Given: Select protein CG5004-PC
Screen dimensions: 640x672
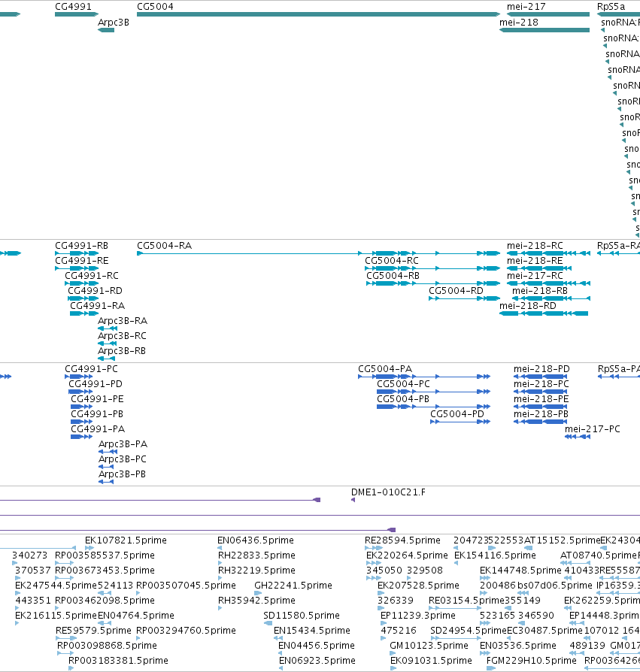Looking at the screenshot, I should [x=403, y=383].
